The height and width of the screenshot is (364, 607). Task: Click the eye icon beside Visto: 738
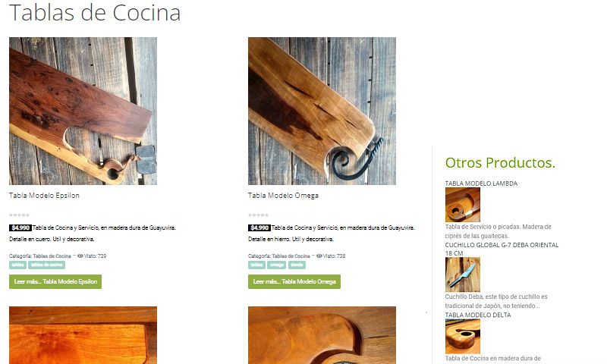(319, 256)
